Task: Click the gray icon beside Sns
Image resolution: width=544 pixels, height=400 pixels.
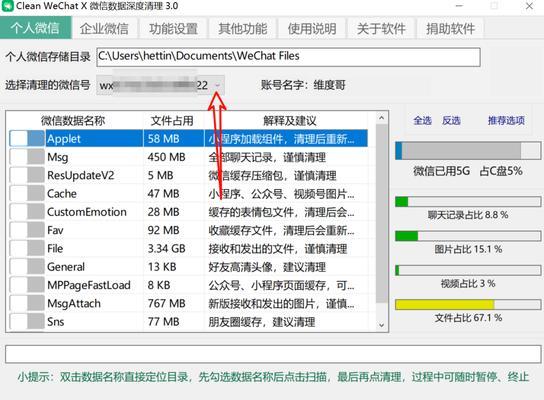Action: click(x=36, y=322)
